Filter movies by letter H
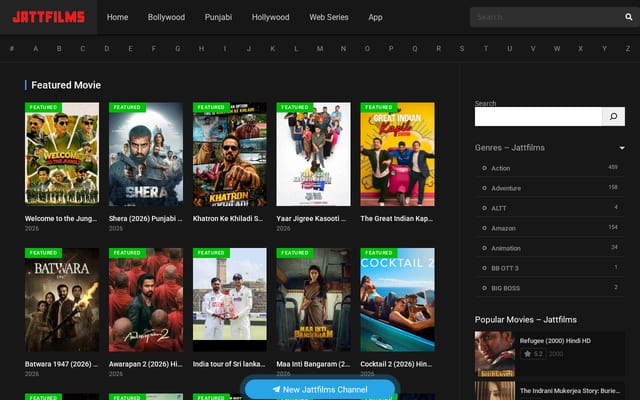Viewport: 640px width, 400px height. (201, 49)
